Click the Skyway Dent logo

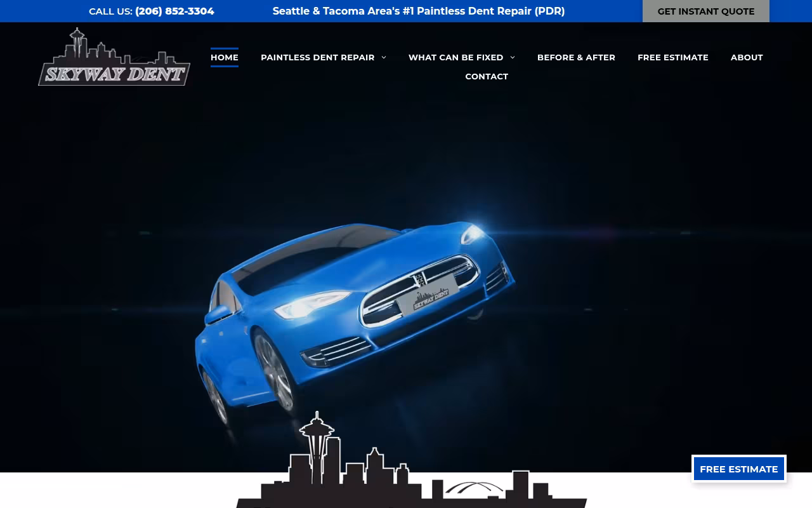click(x=114, y=57)
